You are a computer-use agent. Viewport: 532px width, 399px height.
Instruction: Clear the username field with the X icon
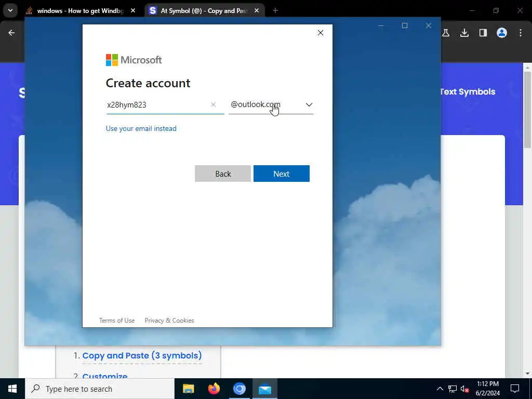[213, 104]
